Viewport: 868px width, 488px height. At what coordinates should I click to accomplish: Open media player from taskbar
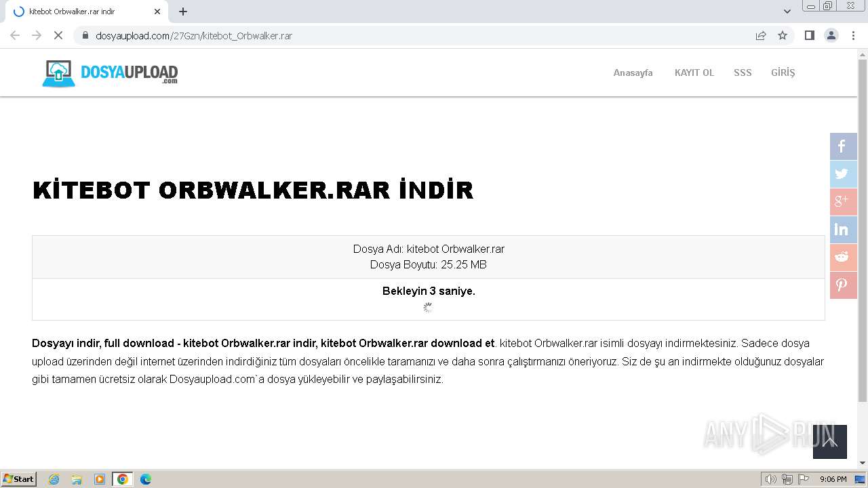[100, 479]
